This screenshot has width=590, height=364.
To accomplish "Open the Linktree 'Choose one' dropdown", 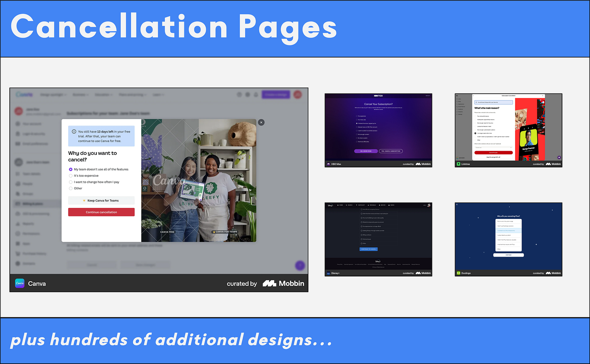I will [494, 148].
